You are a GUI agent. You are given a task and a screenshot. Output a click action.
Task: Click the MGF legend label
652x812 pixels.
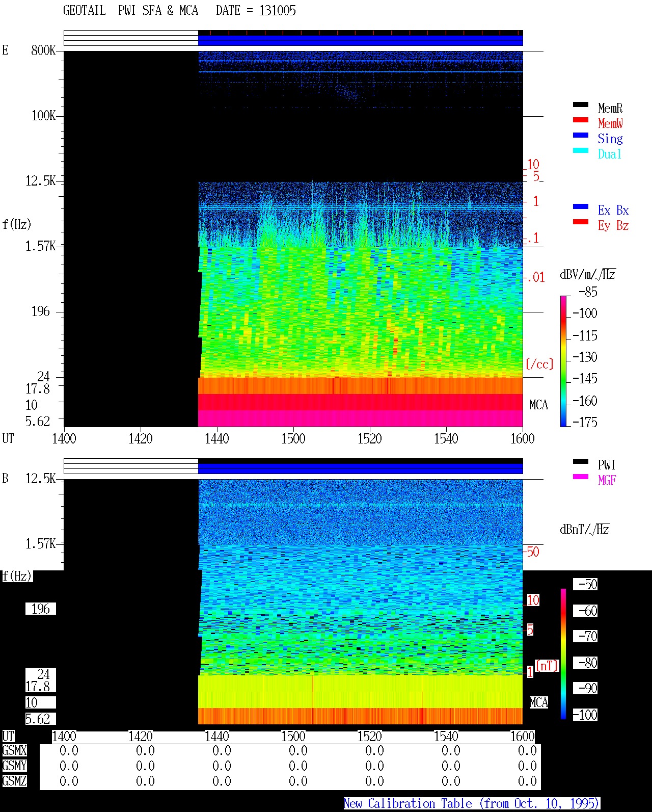pyautogui.click(x=607, y=480)
